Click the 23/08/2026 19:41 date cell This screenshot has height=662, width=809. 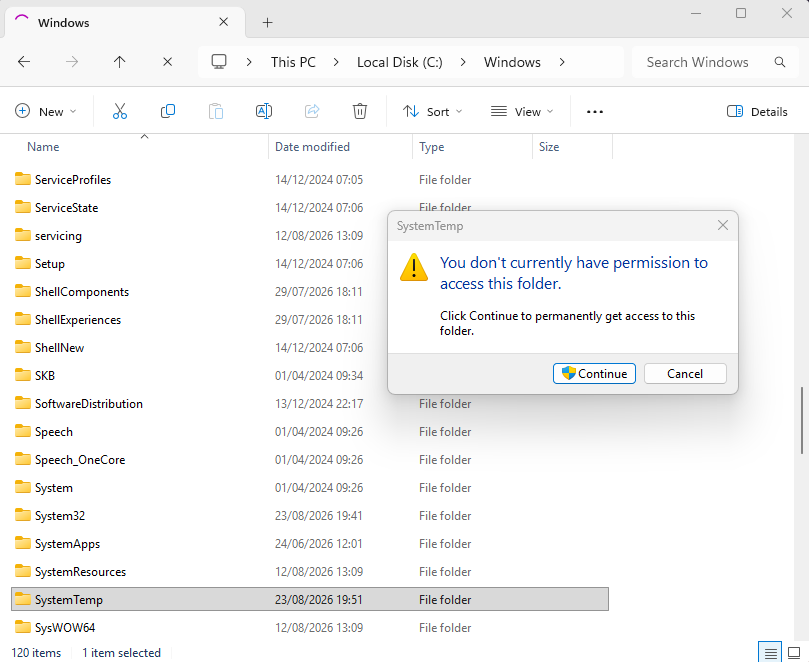coord(318,515)
